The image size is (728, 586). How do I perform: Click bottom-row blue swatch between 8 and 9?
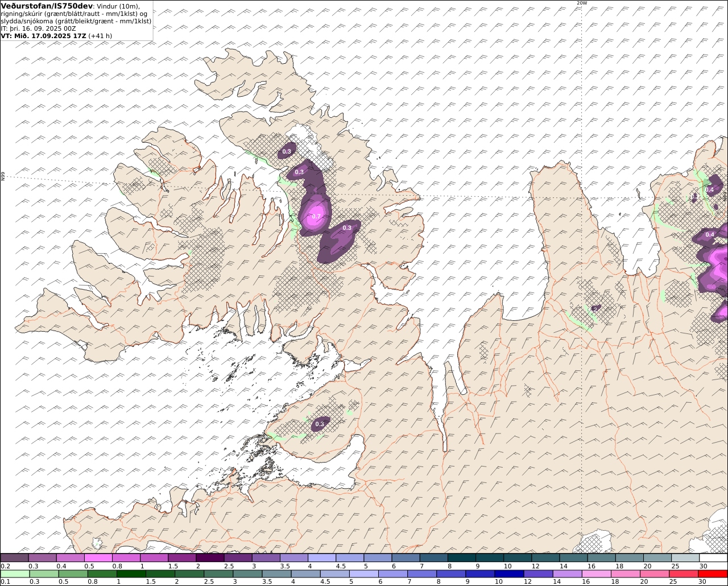(x=451, y=573)
